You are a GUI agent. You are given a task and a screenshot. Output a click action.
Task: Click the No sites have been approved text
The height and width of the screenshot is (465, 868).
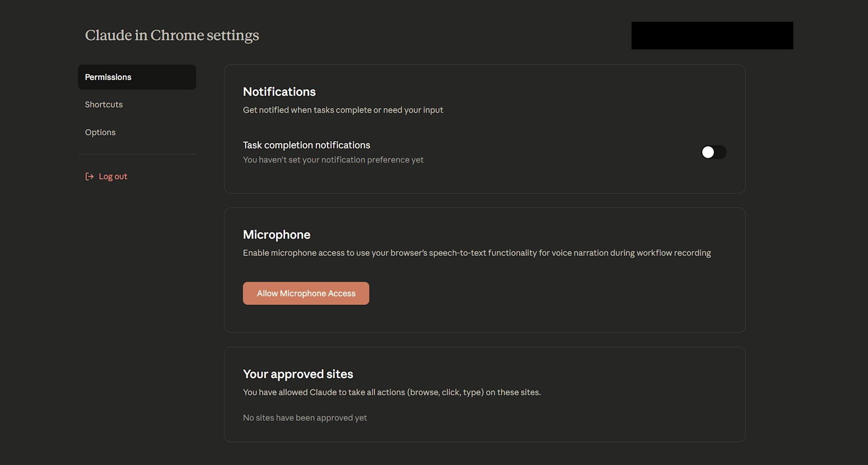click(305, 418)
